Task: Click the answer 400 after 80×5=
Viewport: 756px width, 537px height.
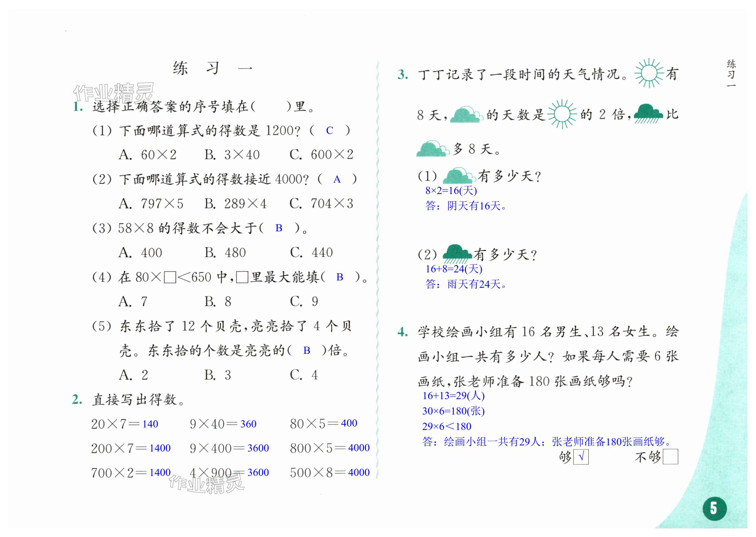Action: point(349,423)
